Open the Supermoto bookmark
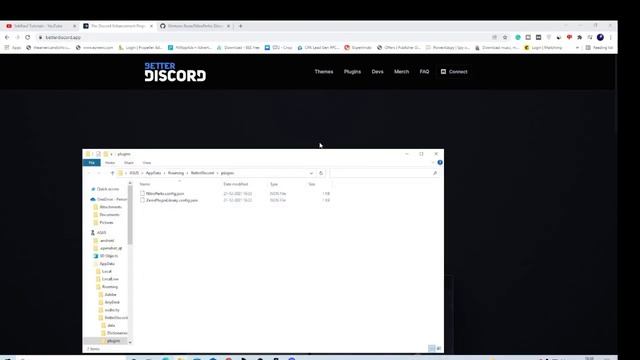The height and width of the screenshot is (360, 640). [358, 48]
